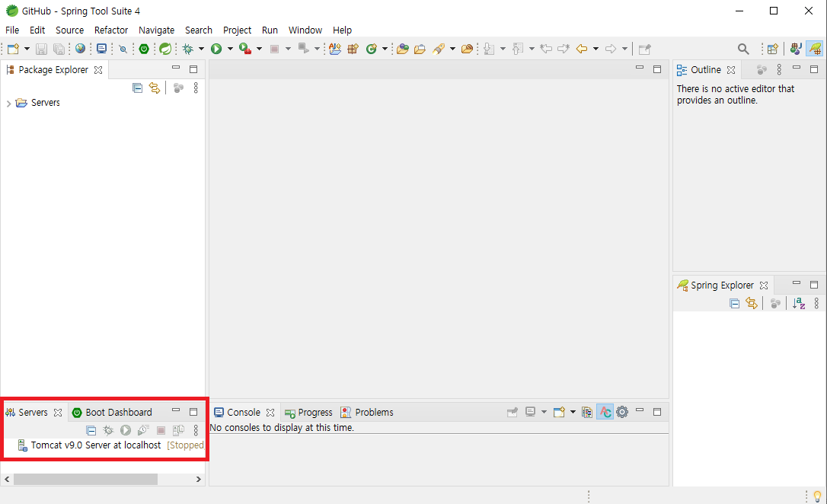Switch to the Progress tab
827x504 pixels.
coord(308,413)
